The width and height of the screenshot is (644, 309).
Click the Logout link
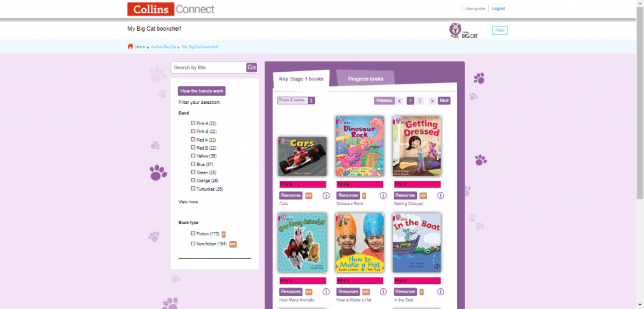click(499, 9)
